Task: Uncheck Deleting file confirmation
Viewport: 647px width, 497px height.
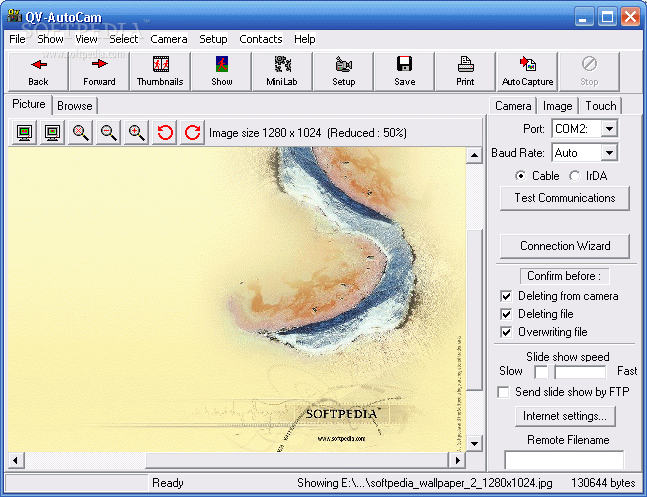Action: [x=506, y=314]
